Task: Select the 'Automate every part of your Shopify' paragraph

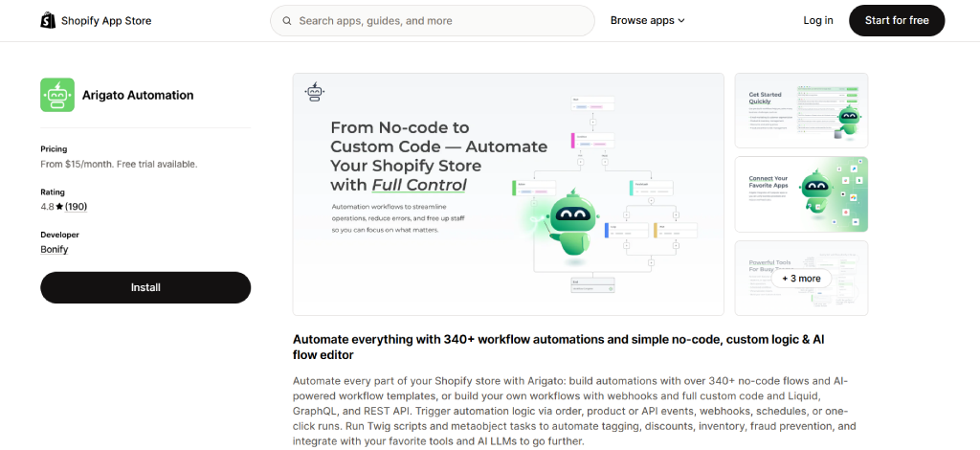Action: coord(574,412)
